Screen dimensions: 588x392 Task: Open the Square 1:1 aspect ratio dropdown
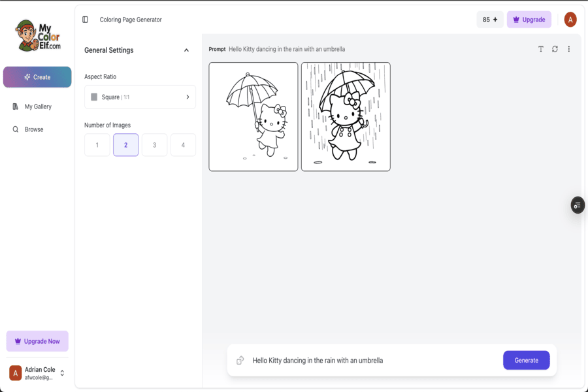(140, 97)
